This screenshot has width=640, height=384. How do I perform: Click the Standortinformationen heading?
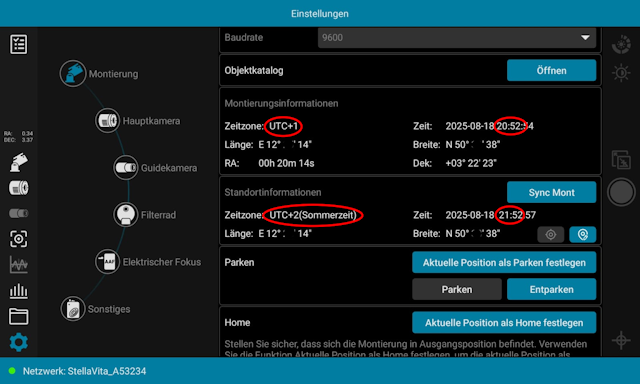click(x=273, y=192)
